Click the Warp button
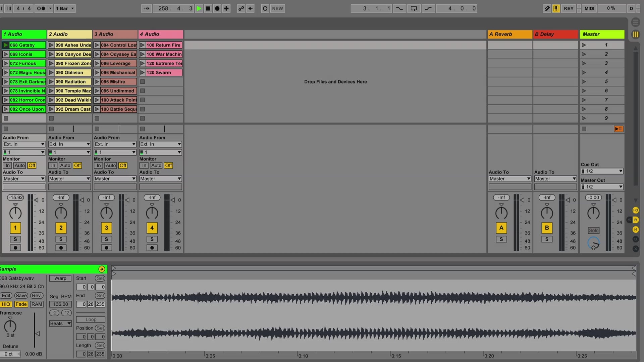Viewport: 644px width, 362px height. click(60, 278)
